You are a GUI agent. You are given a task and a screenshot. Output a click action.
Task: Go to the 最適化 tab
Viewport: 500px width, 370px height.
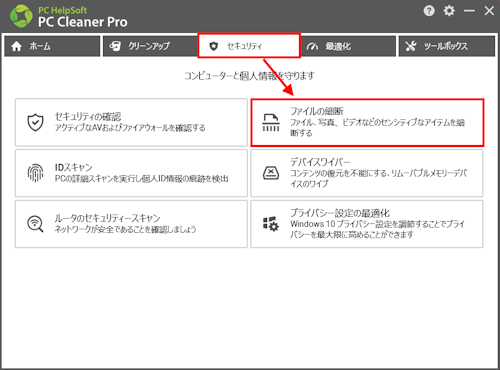coord(348,46)
